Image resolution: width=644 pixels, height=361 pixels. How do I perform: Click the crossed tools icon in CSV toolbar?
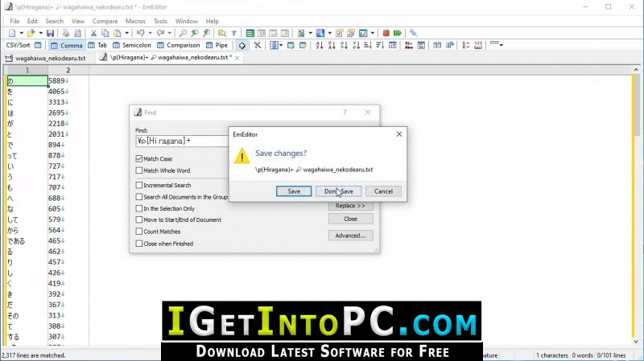[x=258, y=45]
